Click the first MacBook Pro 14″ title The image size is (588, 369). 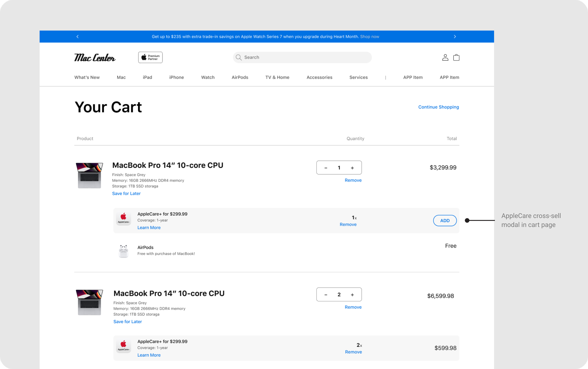[x=168, y=165]
